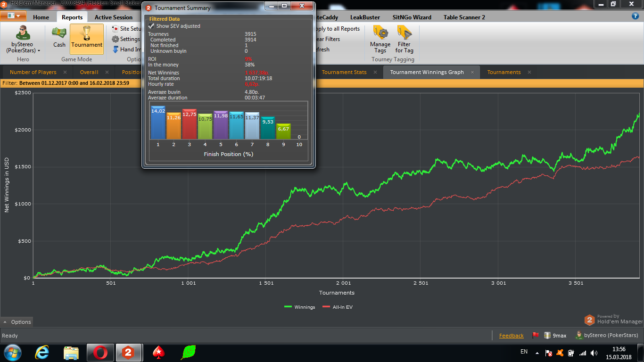Click the Feedback link

(x=511, y=336)
